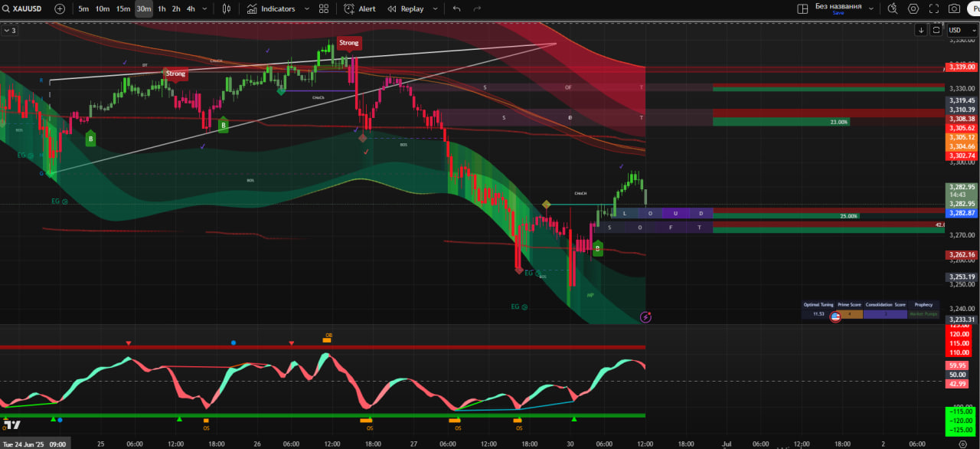Click the Optimal Tuning table header

click(818, 305)
